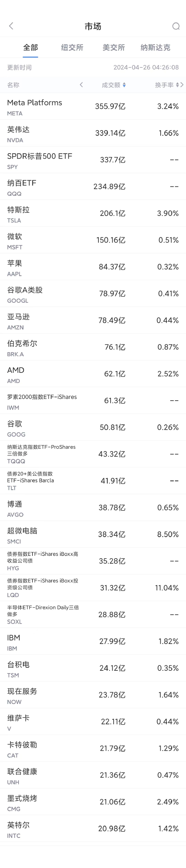This screenshot has height=868, width=186.
Task: Open the 英伟达 NVDA row
Action: [93, 133]
